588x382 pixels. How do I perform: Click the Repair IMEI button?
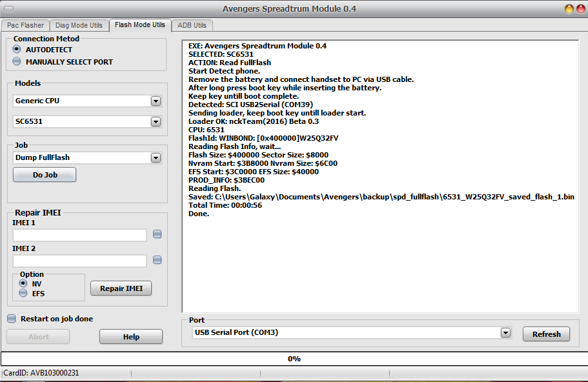tap(121, 288)
